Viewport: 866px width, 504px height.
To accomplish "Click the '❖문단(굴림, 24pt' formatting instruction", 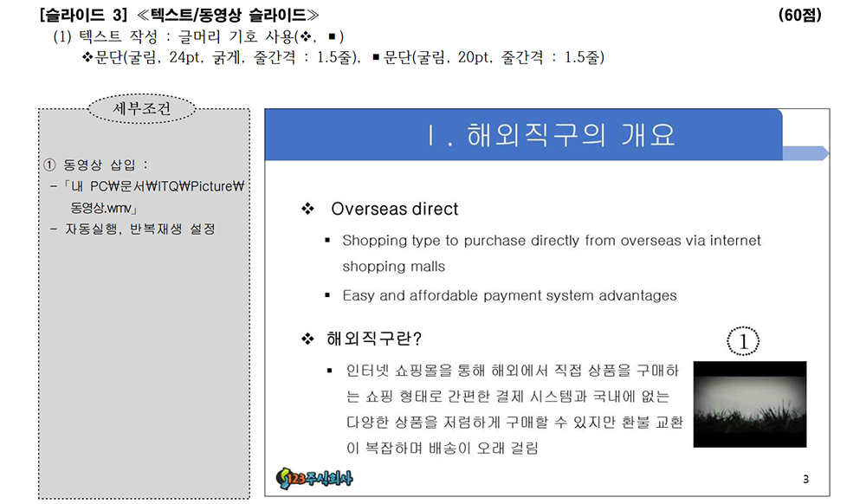I will tap(221, 57).
